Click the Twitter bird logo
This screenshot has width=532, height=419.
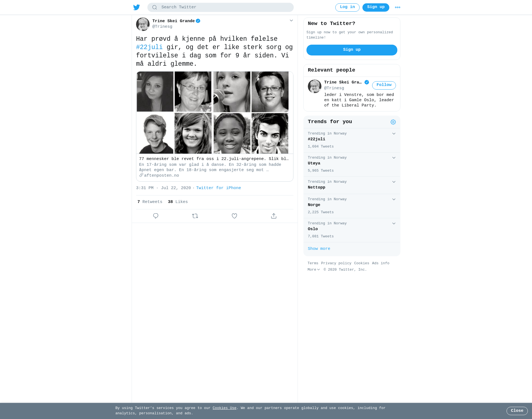[x=137, y=7]
